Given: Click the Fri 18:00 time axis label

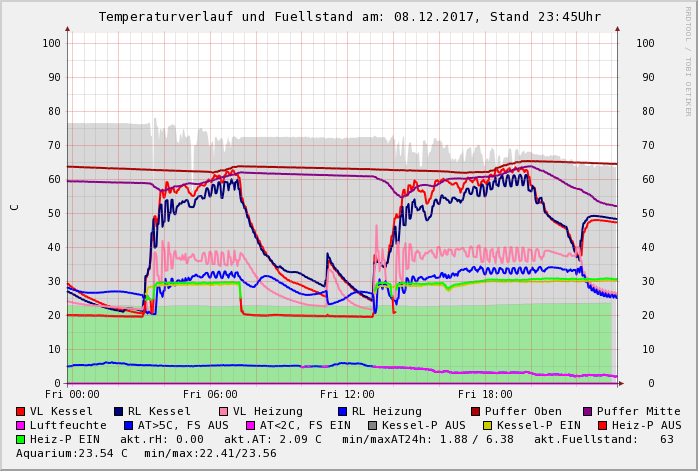Looking at the screenshot, I should click(485, 395).
